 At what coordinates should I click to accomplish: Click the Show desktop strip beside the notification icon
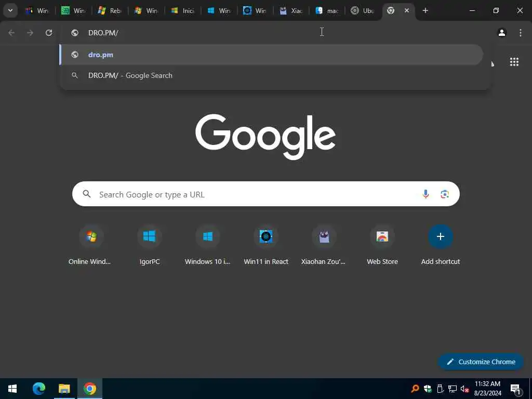click(x=530, y=389)
